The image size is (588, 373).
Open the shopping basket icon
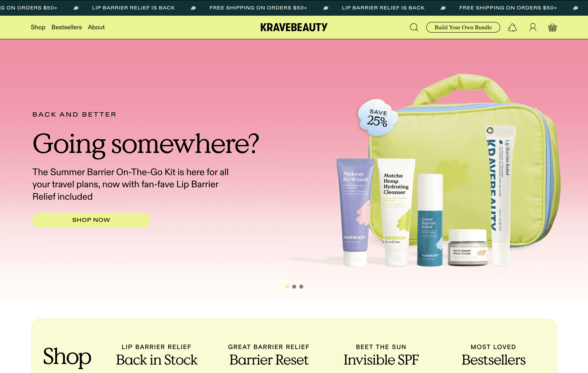click(x=552, y=27)
